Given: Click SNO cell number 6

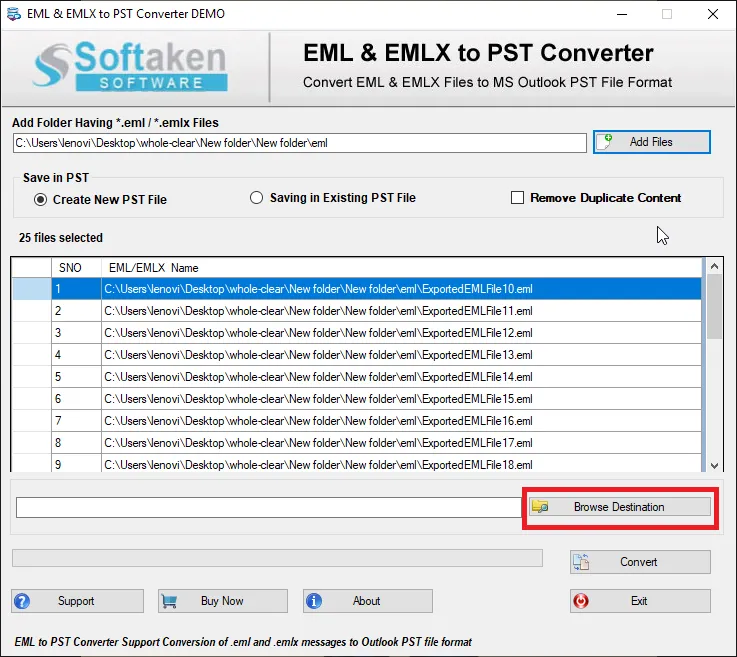Looking at the screenshot, I should 76,399.
